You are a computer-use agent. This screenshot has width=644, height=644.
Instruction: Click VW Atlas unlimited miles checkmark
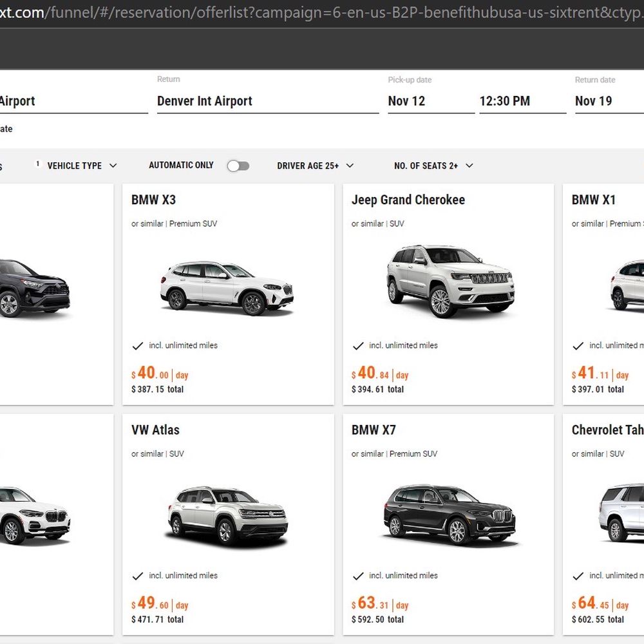coord(138,576)
